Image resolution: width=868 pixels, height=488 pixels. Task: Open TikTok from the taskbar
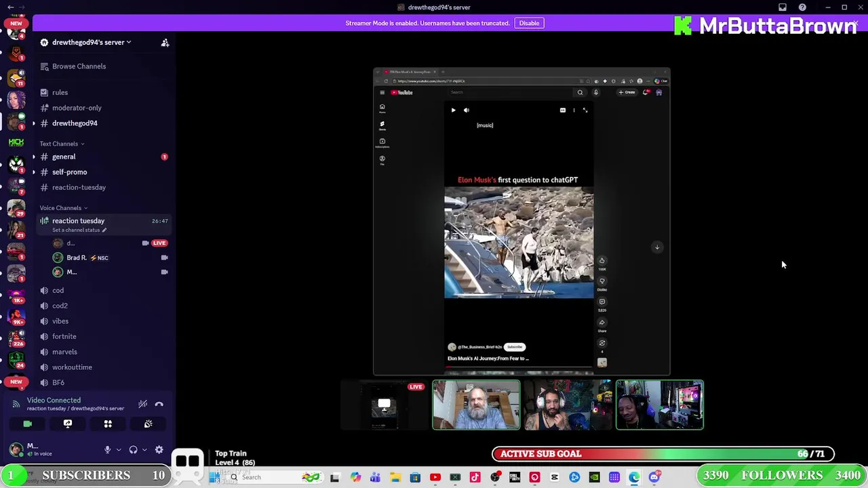475,477
